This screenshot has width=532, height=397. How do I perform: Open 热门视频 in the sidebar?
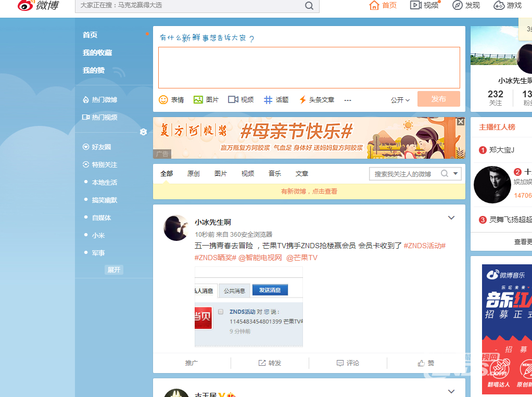click(x=100, y=117)
